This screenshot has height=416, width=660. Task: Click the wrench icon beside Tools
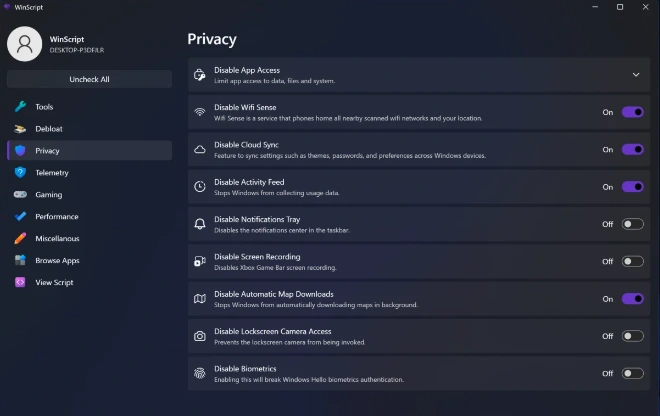pos(20,107)
